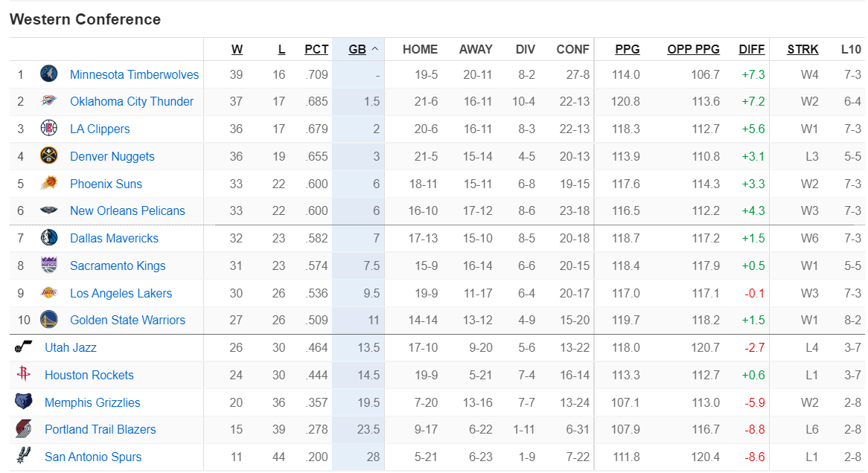The image size is (868, 473).
Task: Open the Utah Jazz team link
Action: [70, 347]
